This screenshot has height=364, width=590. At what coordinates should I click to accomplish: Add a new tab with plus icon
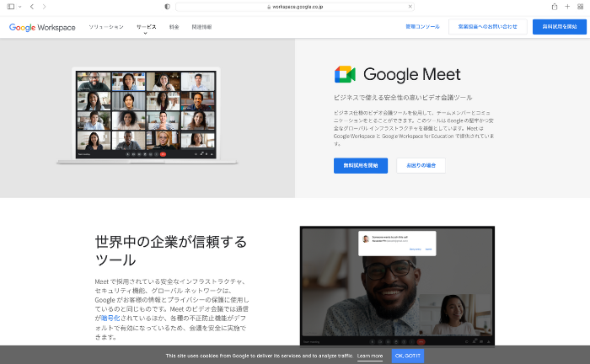pos(567,7)
